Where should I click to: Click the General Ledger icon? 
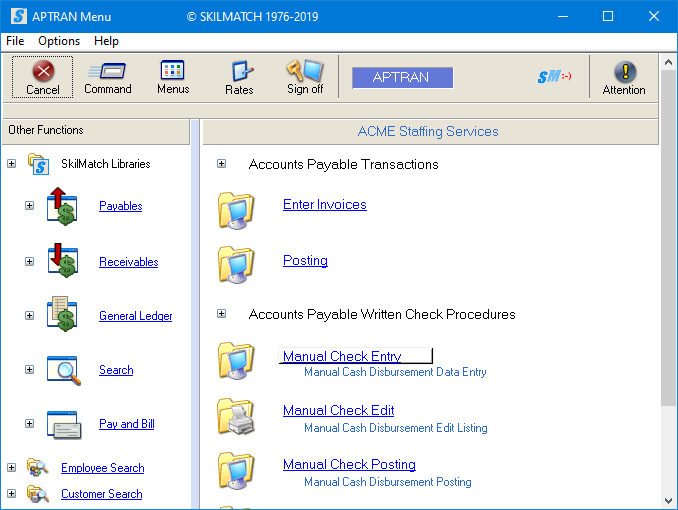62,314
